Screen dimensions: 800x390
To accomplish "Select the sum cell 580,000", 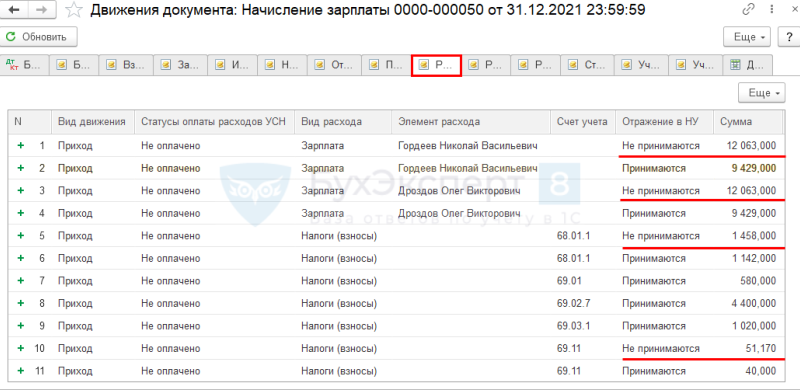I will pyautogui.click(x=758, y=281).
